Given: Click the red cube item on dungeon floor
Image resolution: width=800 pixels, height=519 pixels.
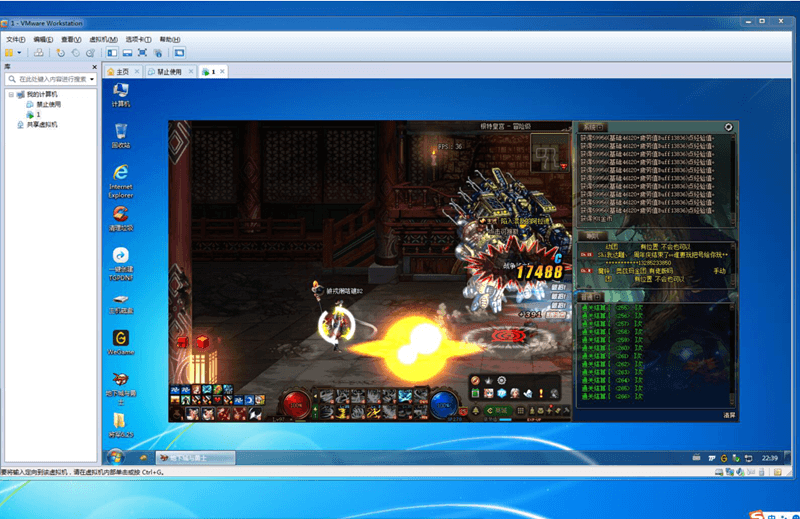Looking at the screenshot, I should point(203,341).
